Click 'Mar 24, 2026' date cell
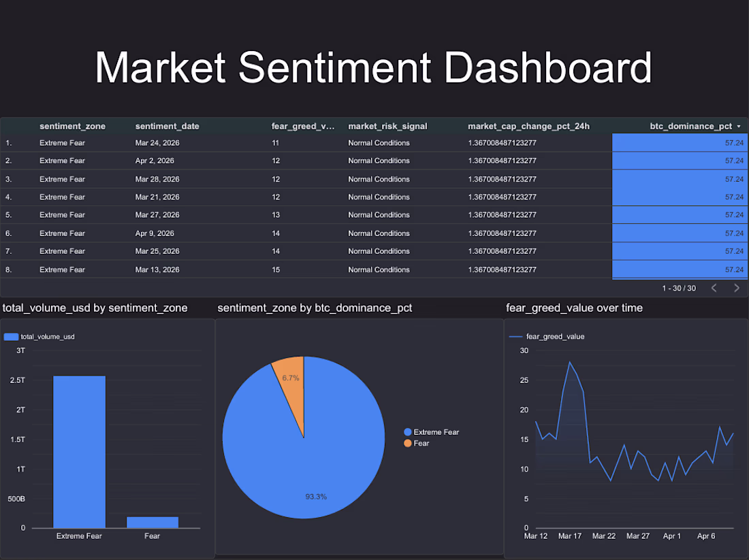 click(157, 143)
